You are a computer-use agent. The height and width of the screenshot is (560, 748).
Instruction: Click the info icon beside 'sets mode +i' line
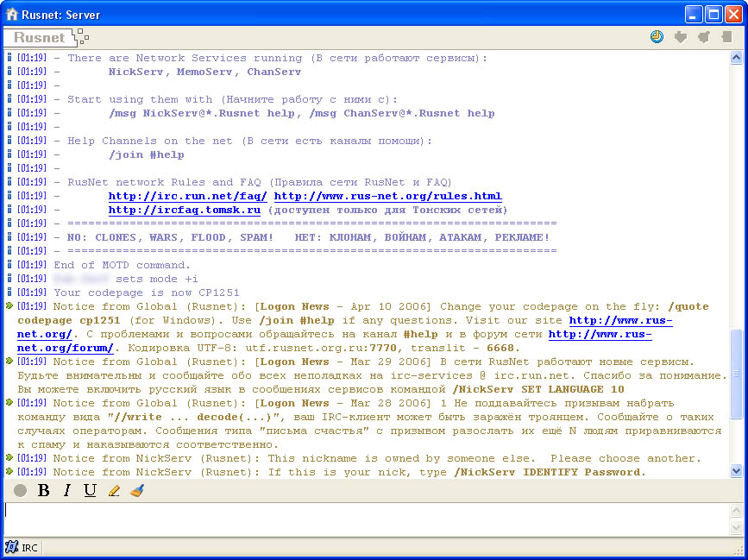click(9, 279)
